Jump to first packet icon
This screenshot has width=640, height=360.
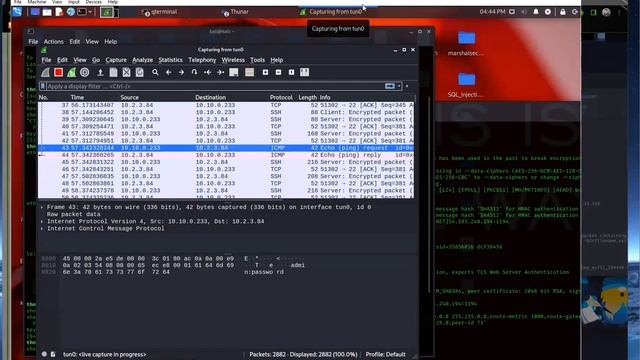[x=207, y=72]
